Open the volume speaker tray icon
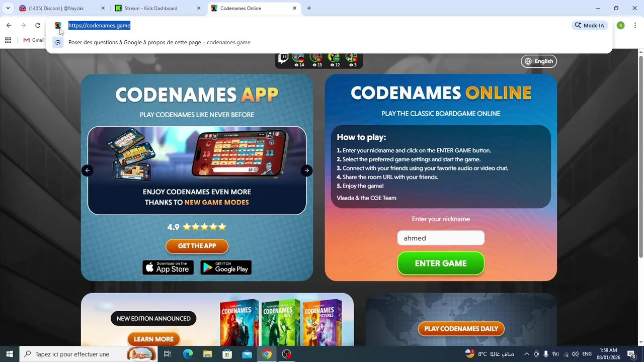 (575, 354)
